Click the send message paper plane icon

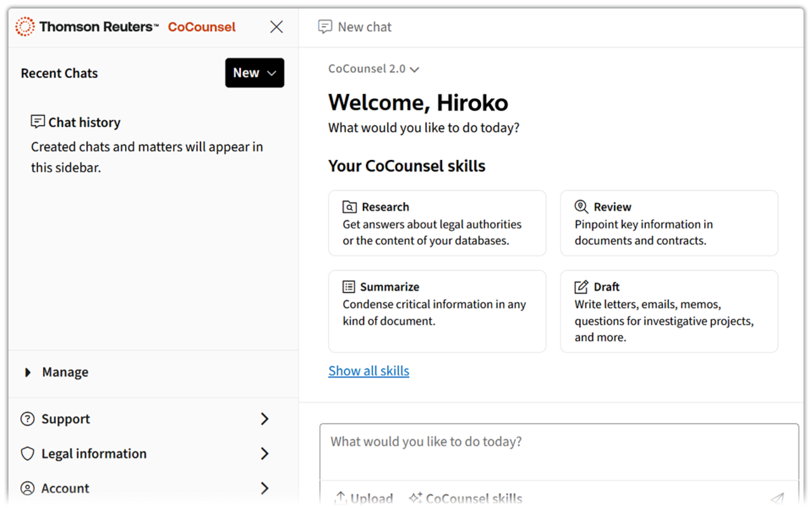coord(777,498)
